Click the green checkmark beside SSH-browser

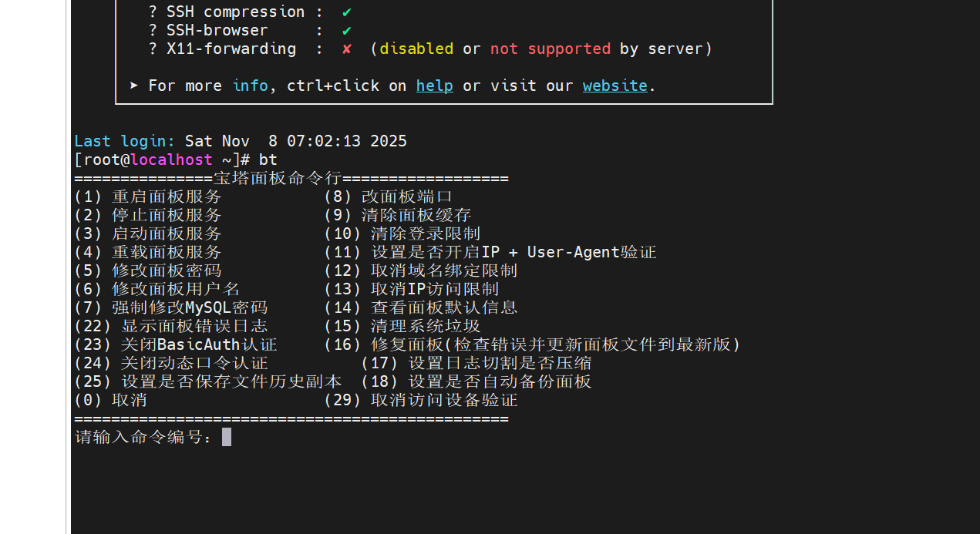[347, 31]
